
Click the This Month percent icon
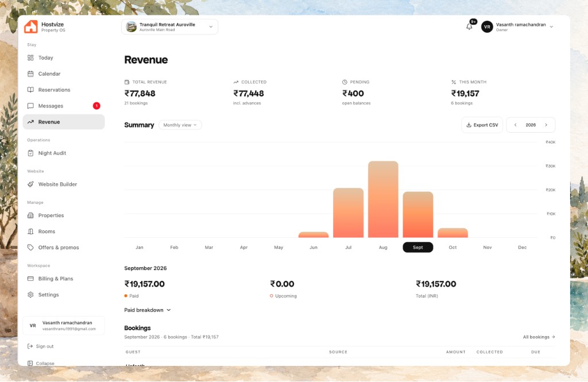coord(454,82)
